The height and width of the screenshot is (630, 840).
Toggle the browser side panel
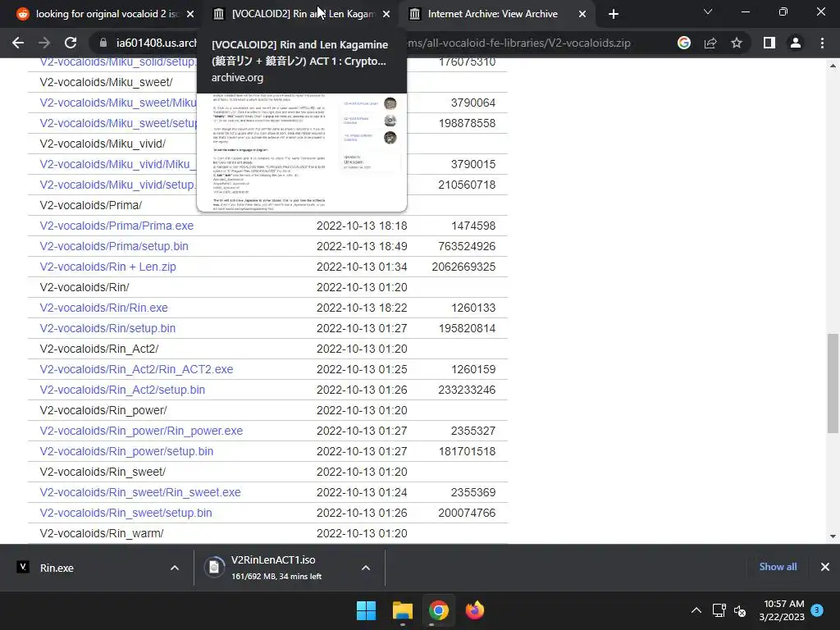point(769,43)
